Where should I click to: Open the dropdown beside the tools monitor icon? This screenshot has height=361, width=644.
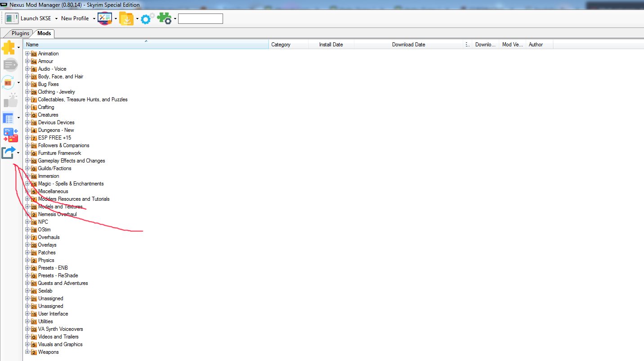coord(116,18)
